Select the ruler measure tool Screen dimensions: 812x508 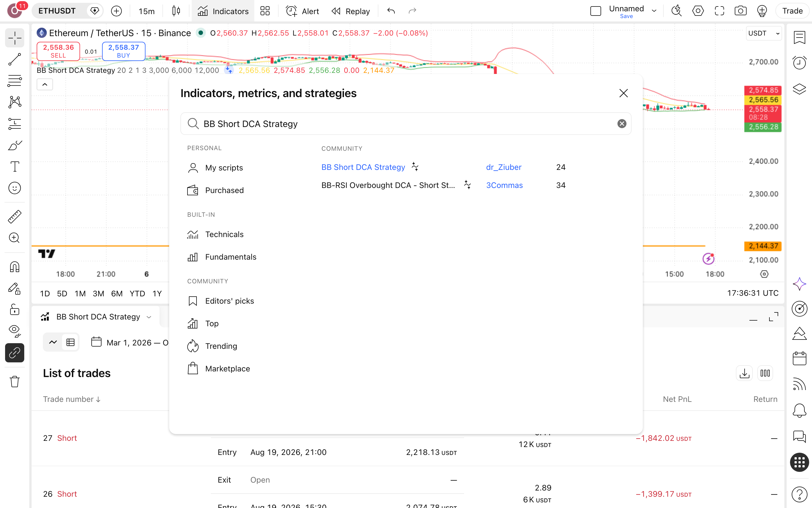(14, 217)
